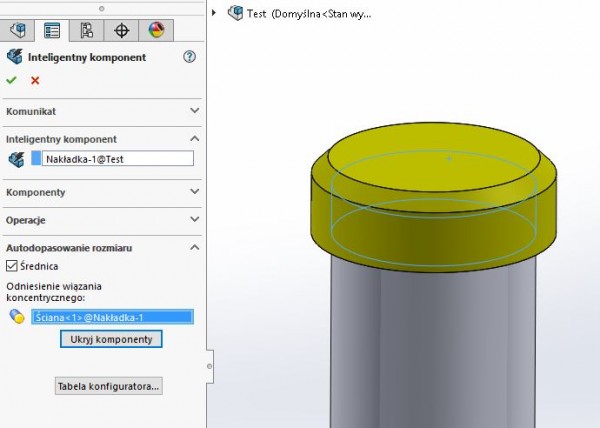
Task: Expand the Komponenty section
Action: [194, 191]
